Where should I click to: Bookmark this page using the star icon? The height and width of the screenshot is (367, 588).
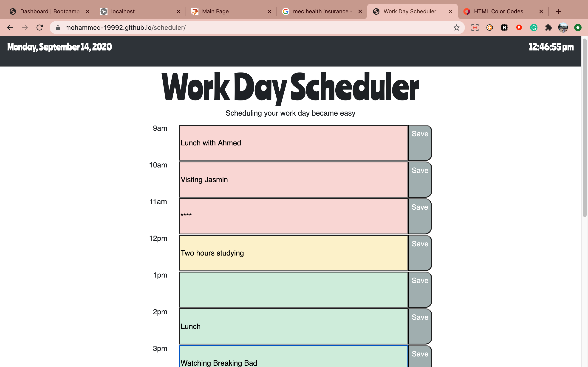[x=457, y=28]
